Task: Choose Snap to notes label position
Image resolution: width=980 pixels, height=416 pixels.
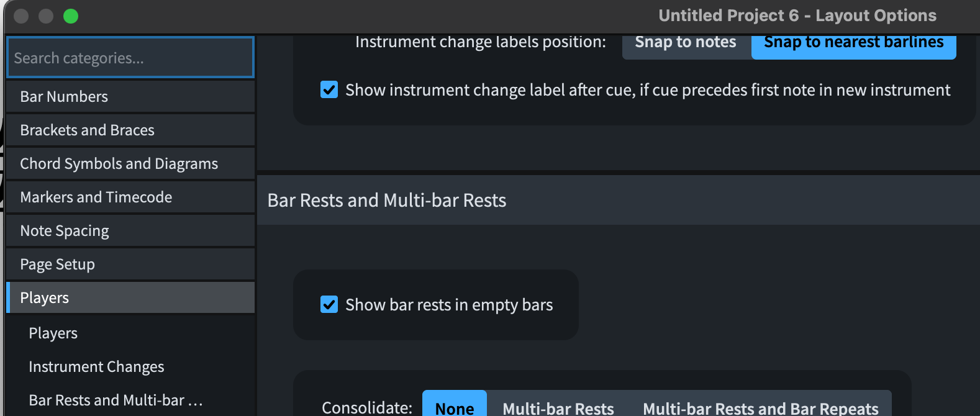Action: click(x=686, y=43)
